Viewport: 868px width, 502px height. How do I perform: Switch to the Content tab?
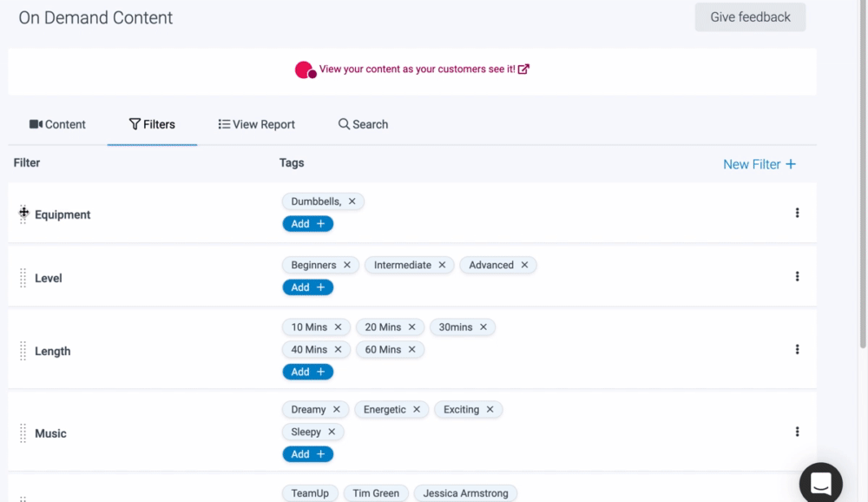click(57, 124)
